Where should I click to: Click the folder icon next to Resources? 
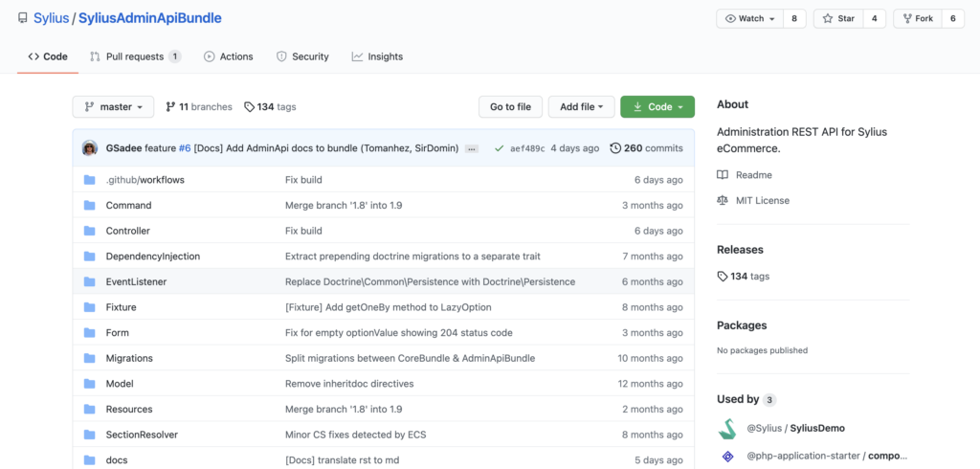click(x=89, y=410)
